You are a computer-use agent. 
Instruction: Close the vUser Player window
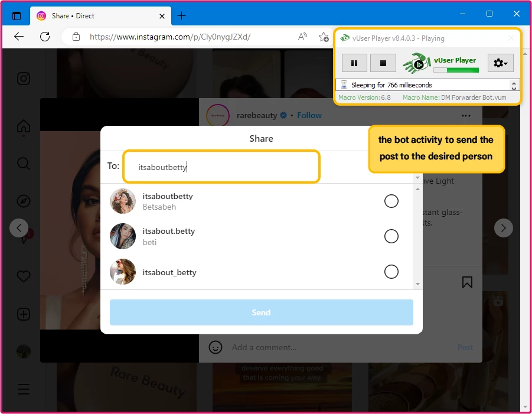pyautogui.click(x=511, y=38)
